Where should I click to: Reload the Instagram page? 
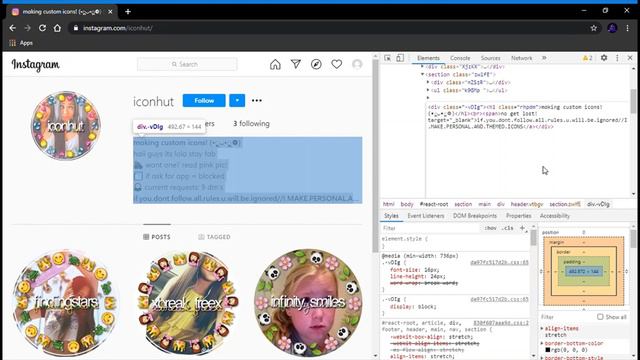coord(42,28)
